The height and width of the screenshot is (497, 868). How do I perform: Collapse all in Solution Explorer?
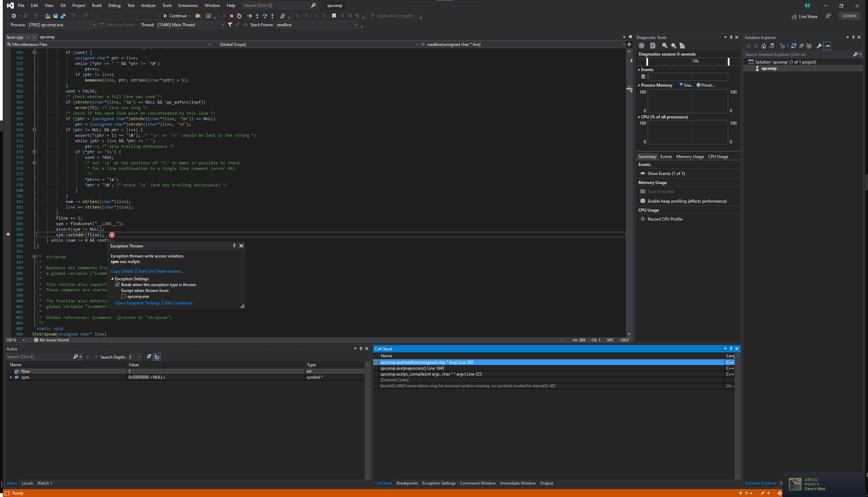[801, 46]
